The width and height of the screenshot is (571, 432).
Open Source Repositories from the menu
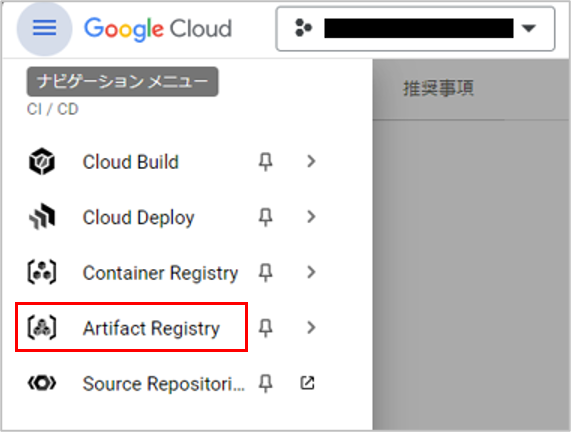click(164, 384)
